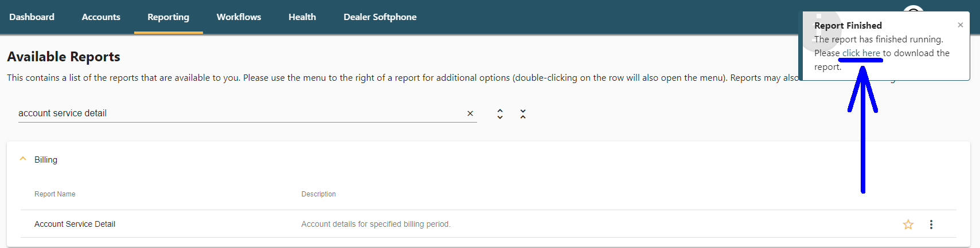The height and width of the screenshot is (248, 980).
Task: Dismiss the Report Finished notification
Action: [961, 25]
